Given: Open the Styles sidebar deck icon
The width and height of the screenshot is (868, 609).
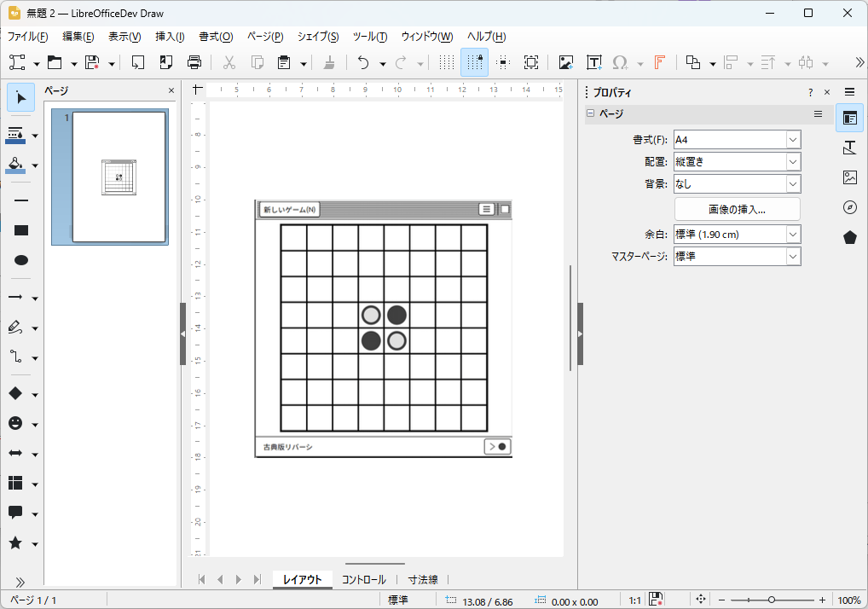Looking at the screenshot, I should coord(850,148).
